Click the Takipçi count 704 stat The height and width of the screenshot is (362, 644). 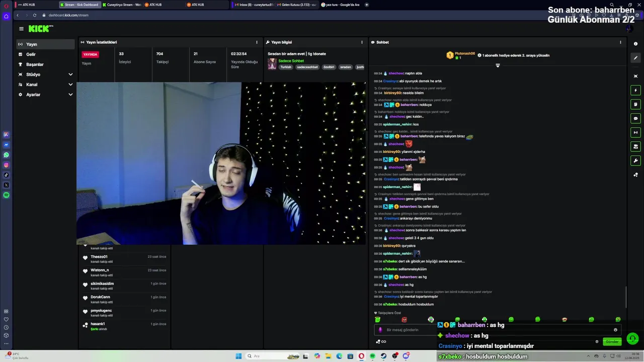(x=159, y=54)
